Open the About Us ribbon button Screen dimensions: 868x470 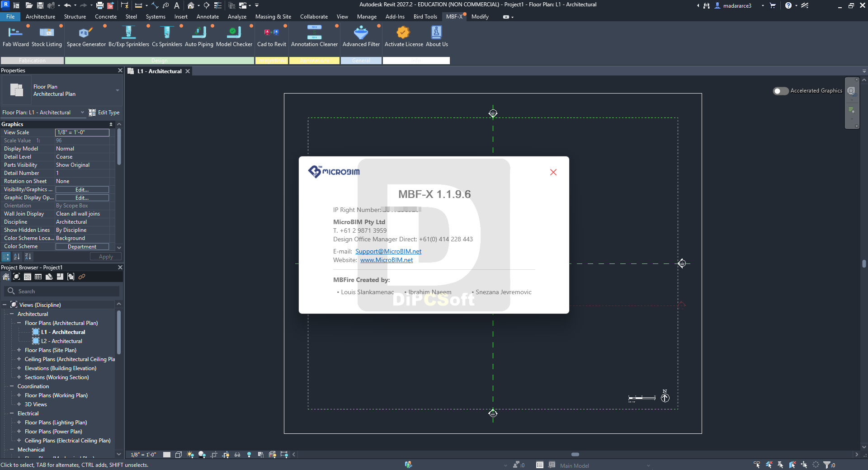[437, 36]
